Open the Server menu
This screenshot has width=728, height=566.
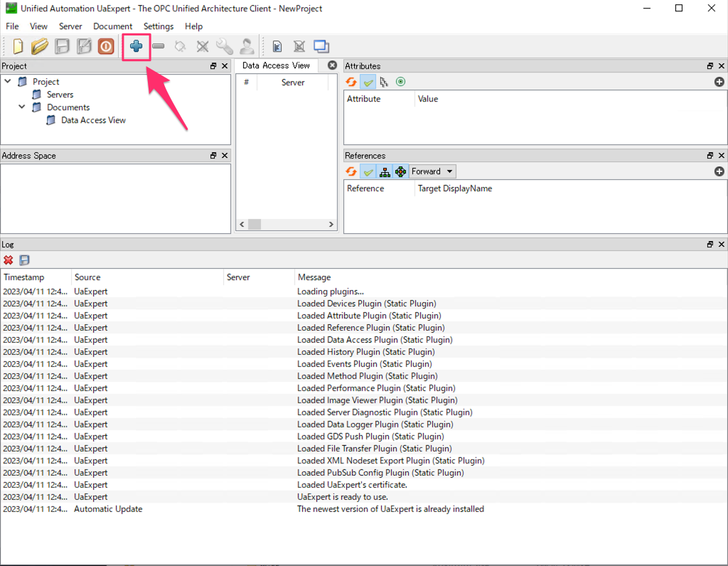(x=70, y=26)
